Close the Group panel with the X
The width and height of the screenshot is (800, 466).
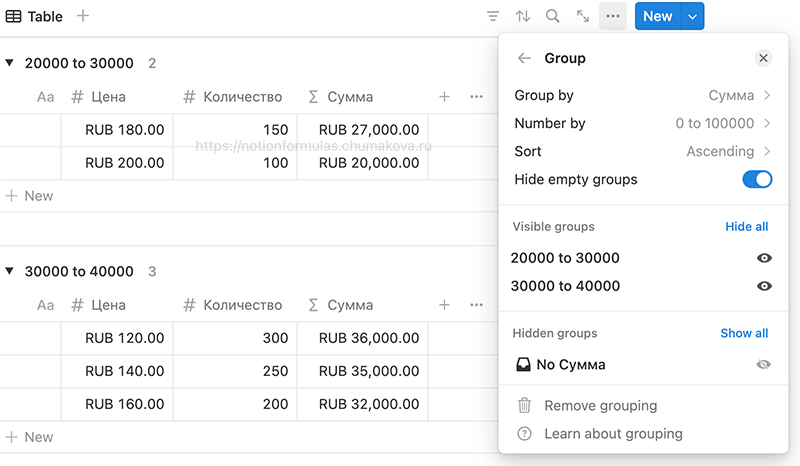pyautogui.click(x=763, y=58)
